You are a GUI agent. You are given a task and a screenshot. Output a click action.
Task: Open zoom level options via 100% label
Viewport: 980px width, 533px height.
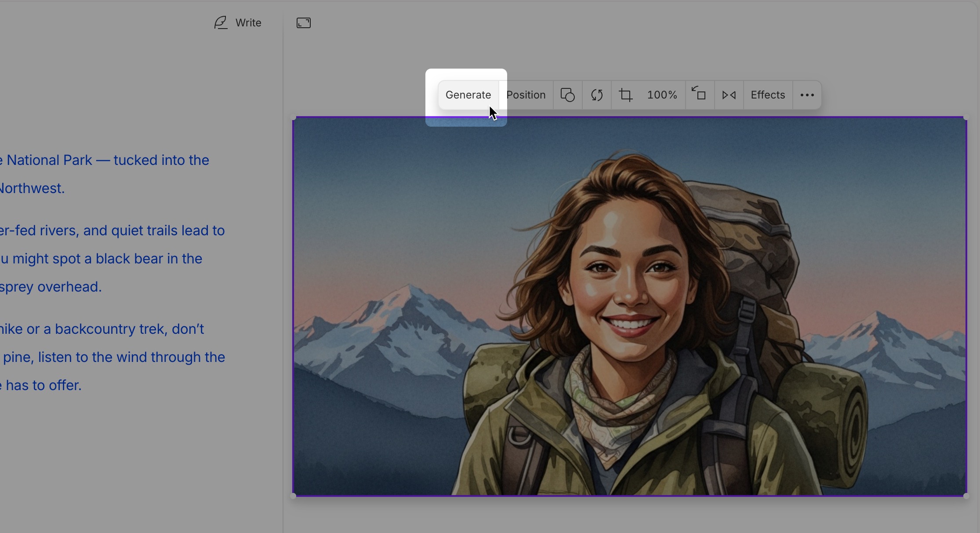(x=662, y=95)
